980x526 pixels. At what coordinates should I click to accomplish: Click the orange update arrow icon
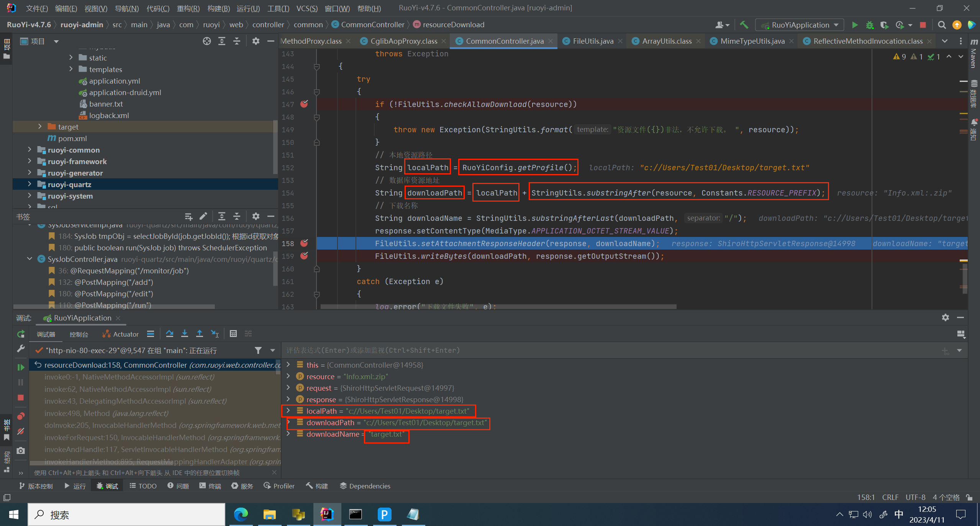(957, 25)
